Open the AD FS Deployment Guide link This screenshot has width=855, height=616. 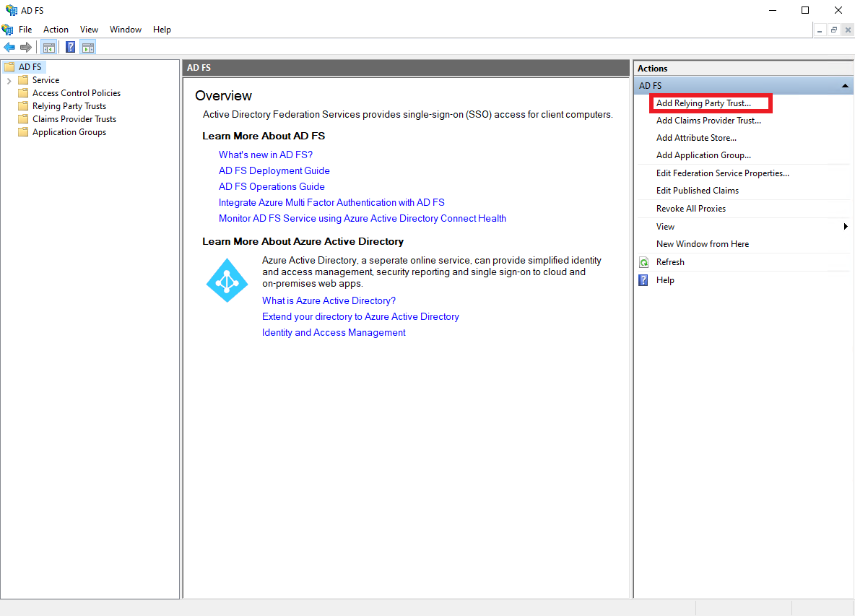274,171
